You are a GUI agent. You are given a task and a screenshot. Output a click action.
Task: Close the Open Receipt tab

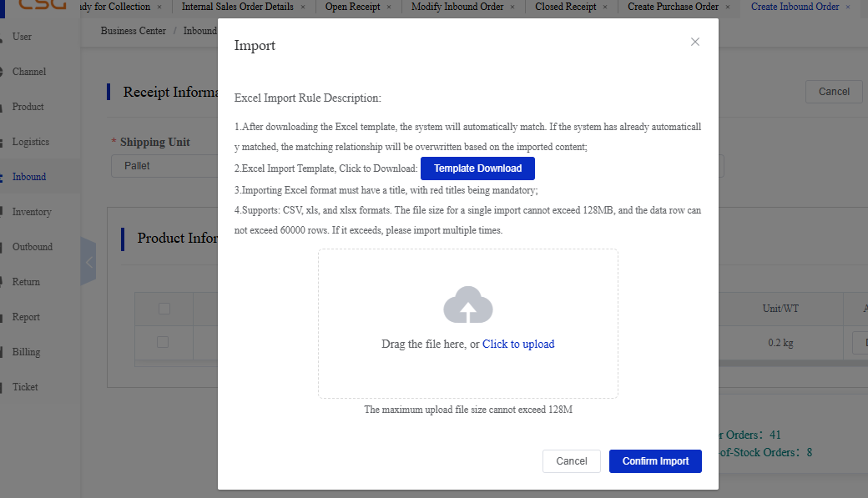(x=389, y=8)
